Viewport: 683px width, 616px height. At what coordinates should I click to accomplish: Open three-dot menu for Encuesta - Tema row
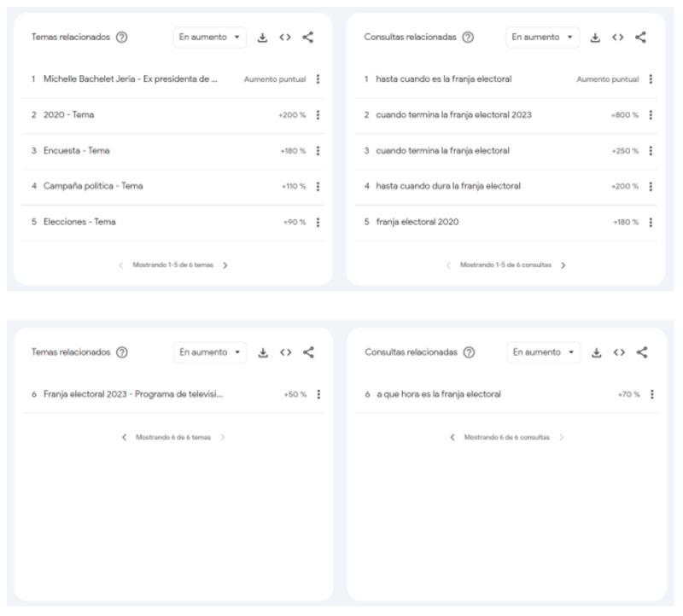point(318,151)
